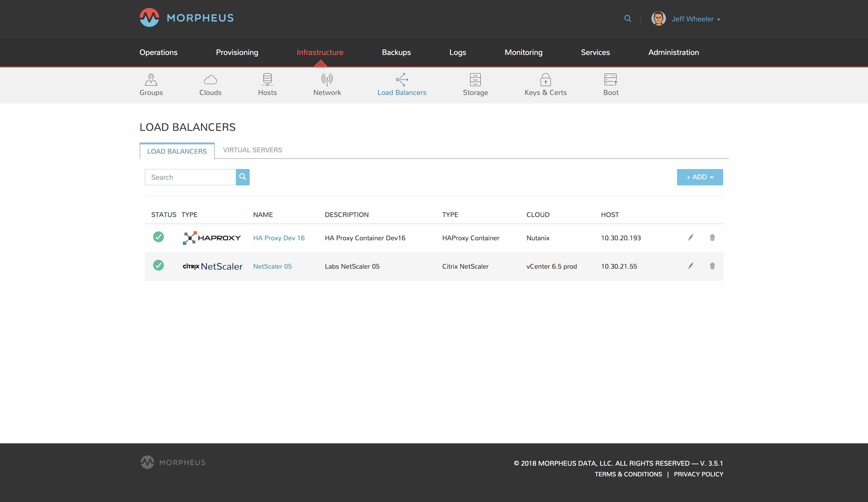Open the HA Proxy Dev 16 link

(279, 238)
